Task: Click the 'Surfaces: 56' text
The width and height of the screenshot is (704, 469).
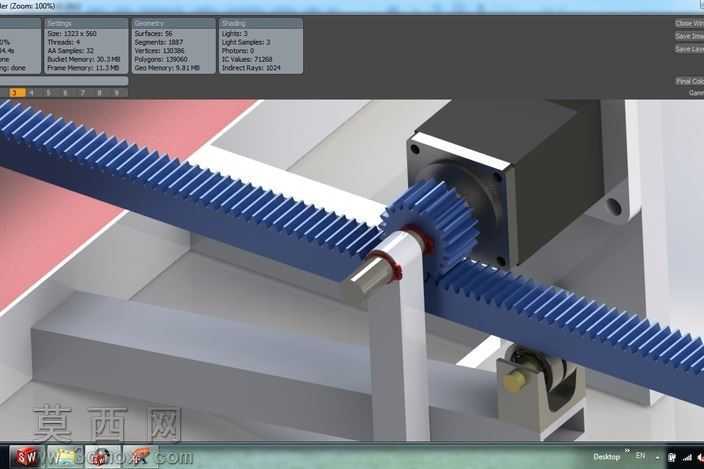Action: click(154, 34)
